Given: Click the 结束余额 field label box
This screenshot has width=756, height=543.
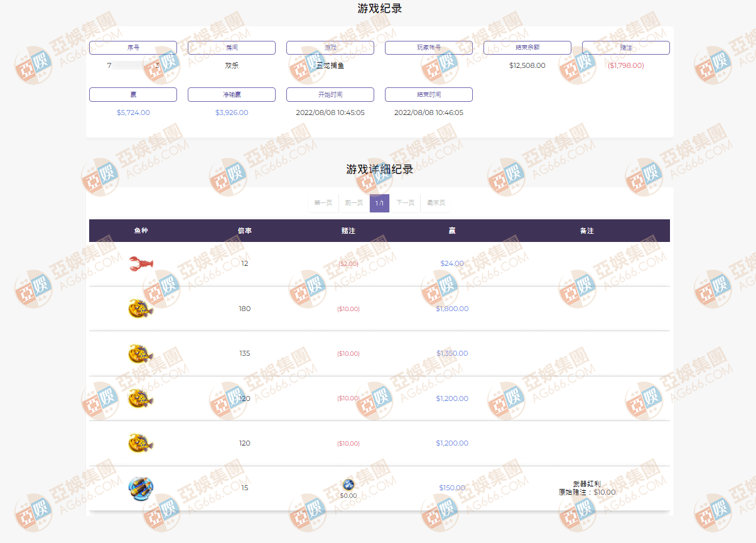Looking at the screenshot, I should (x=527, y=48).
